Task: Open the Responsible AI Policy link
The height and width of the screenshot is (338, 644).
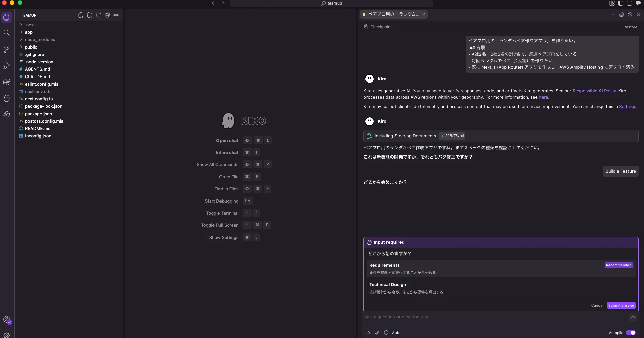Action: [594, 91]
